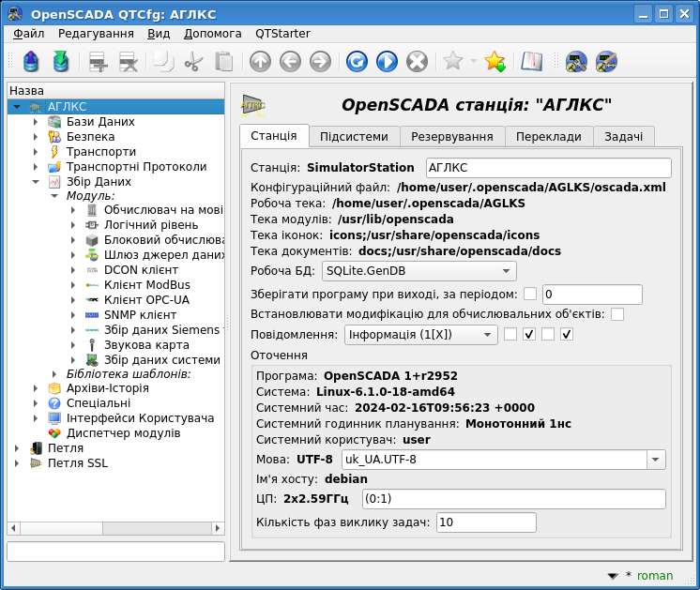Image resolution: width=700 pixels, height=590 pixels.
Task: Switch to the Підсистеми tab
Action: (354, 137)
